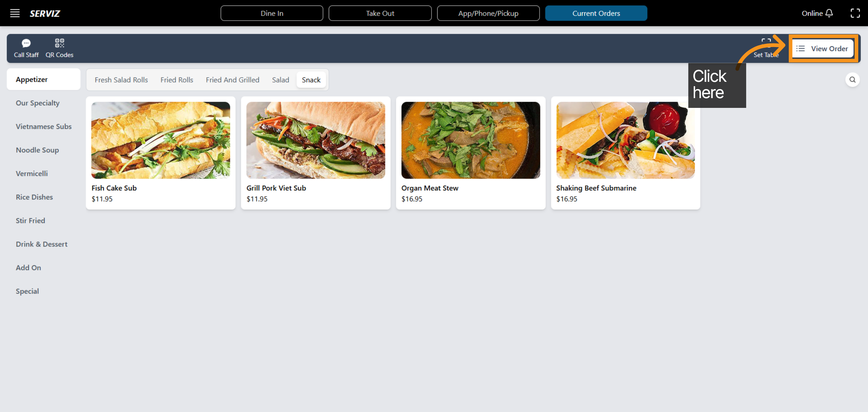Click the Dine In button
The height and width of the screenshot is (412, 868).
272,13
